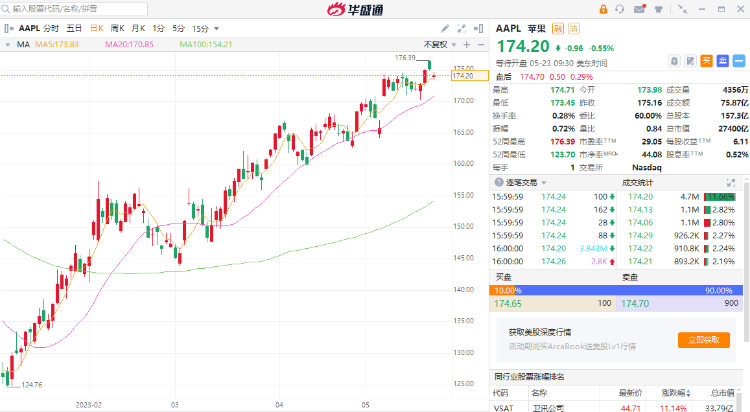Open customer service headset icon
Image resolution: width=750 pixels, height=412 pixels.
[x=620, y=9]
